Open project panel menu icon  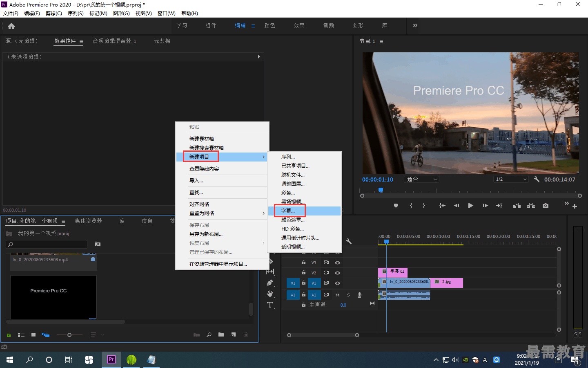click(63, 221)
